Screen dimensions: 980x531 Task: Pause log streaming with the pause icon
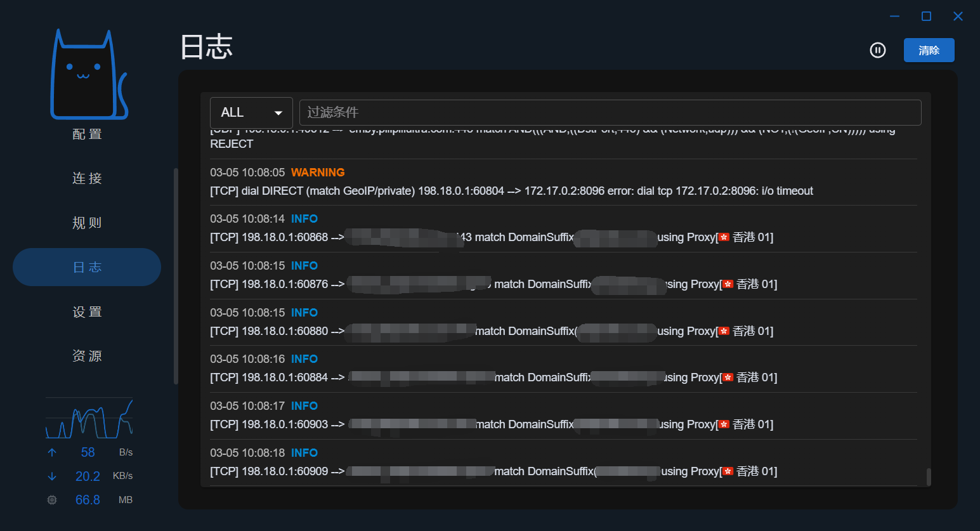click(878, 50)
